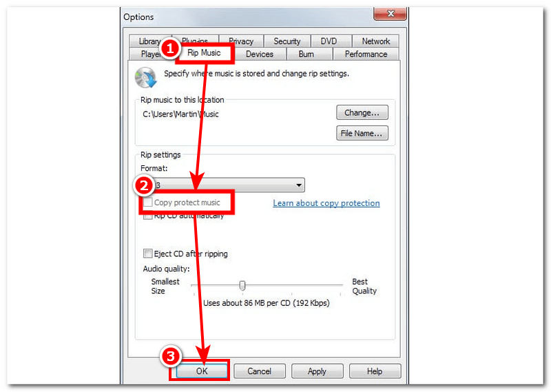The width and height of the screenshot is (551, 392).
Task: Go to the Security tab
Action: (287, 41)
